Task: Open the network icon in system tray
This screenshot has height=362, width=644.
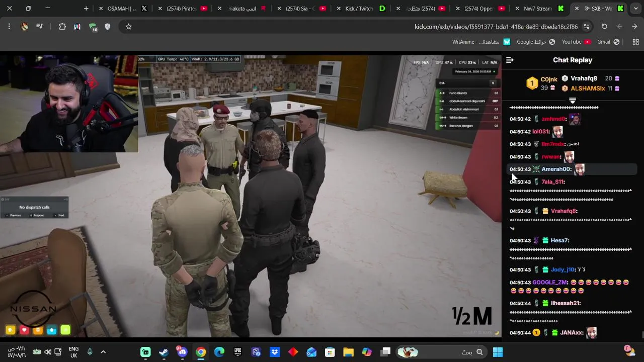Action: click(58, 352)
